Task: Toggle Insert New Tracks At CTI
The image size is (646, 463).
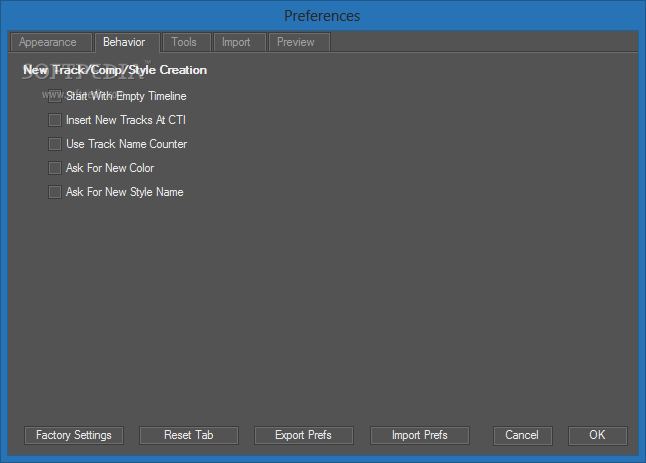Action: coord(55,120)
